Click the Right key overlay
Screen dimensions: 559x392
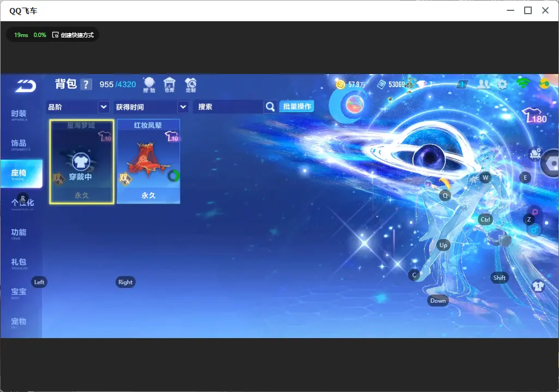(x=125, y=282)
